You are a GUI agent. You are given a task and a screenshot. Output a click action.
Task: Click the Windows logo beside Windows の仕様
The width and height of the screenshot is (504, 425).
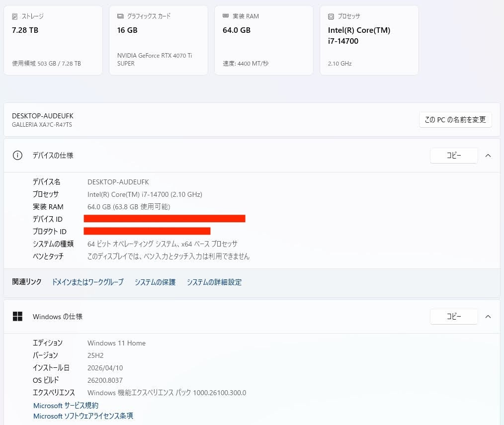tap(17, 317)
